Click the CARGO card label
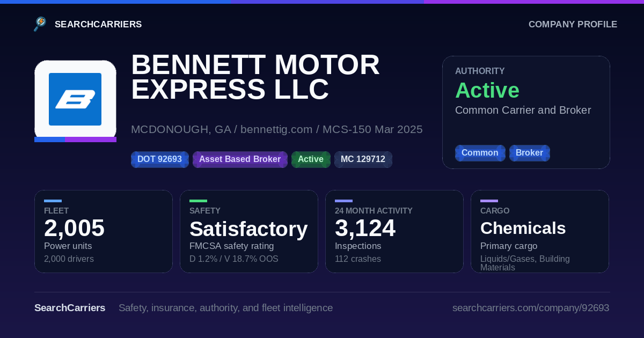The image size is (644, 338). [x=495, y=211]
